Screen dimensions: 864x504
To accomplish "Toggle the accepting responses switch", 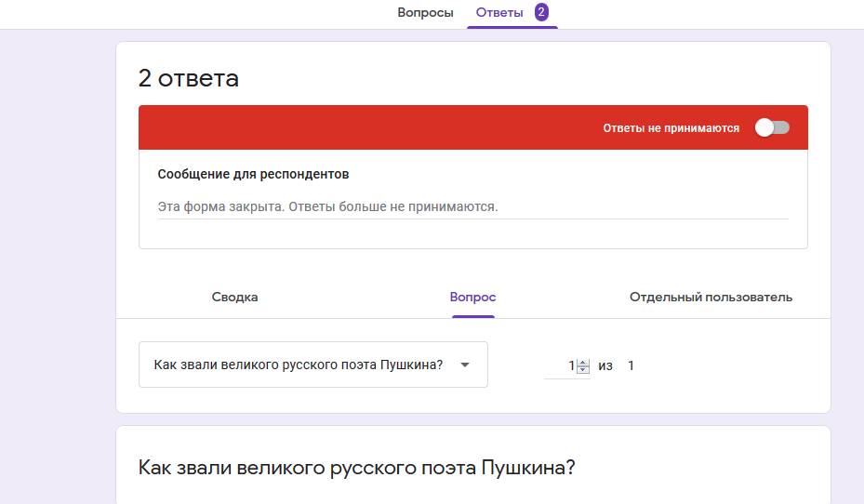I will click(772, 127).
